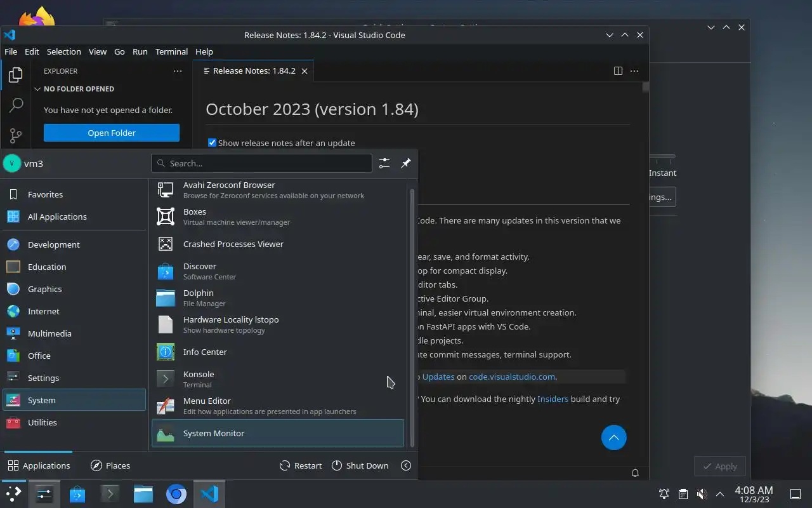
Task: Click the vm3 user avatar
Action: tap(12, 163)
